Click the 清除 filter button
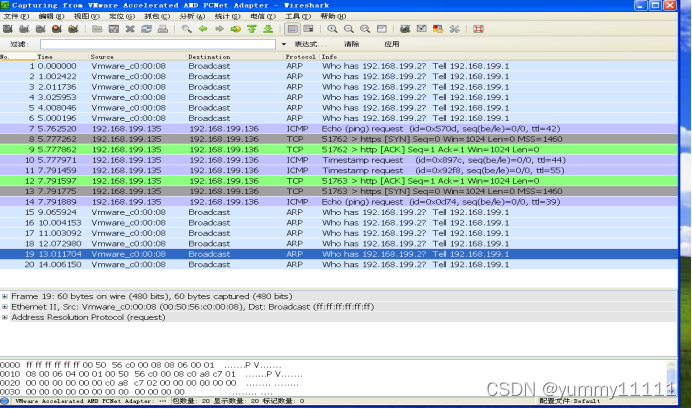Screen dimensions: 692x409 pos(351,45)
